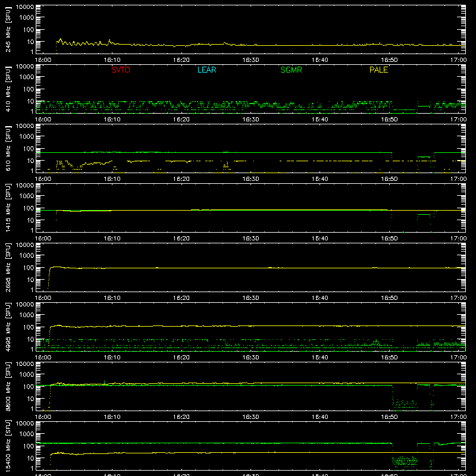Select the 2695 MHz [SFU] axis title
Screen dimensions: 476x476
coord(8,267)
